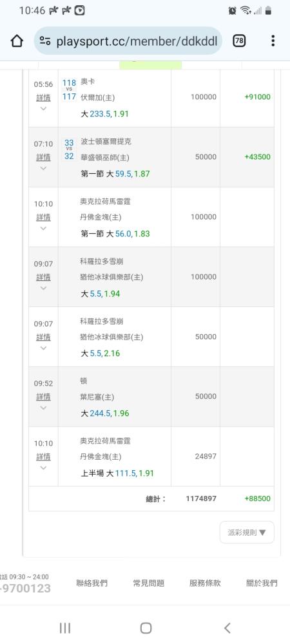
Task: Go to 常見問題 footer link
Action: tap(149, 583)
